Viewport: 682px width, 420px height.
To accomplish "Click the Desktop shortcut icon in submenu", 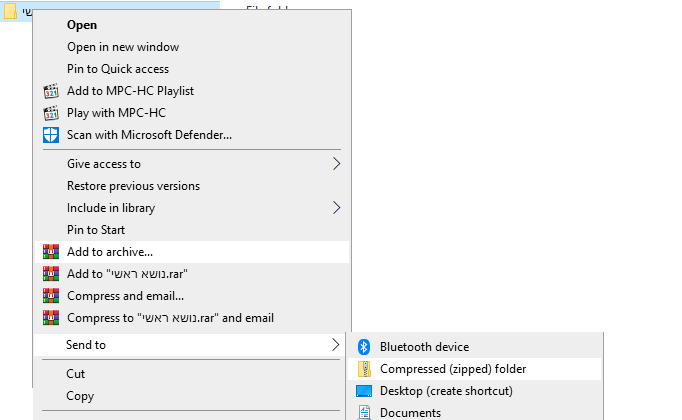I will pos(364,391).
